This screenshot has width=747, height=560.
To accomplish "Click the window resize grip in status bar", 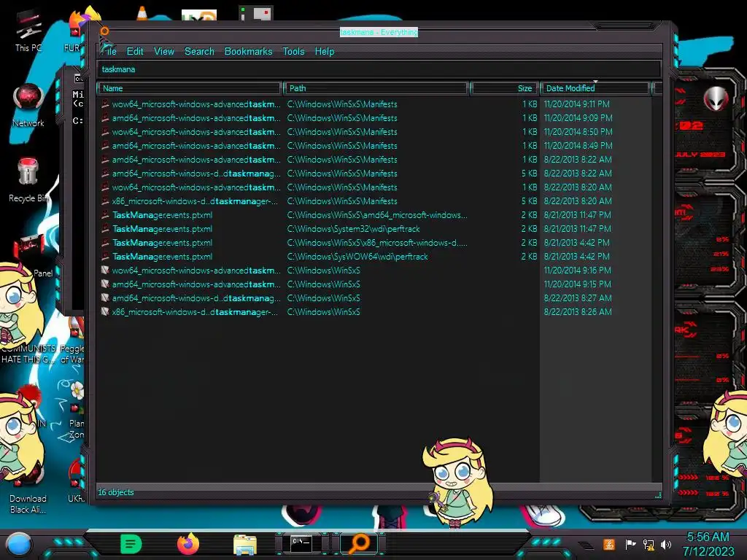I will coord(658,495).
